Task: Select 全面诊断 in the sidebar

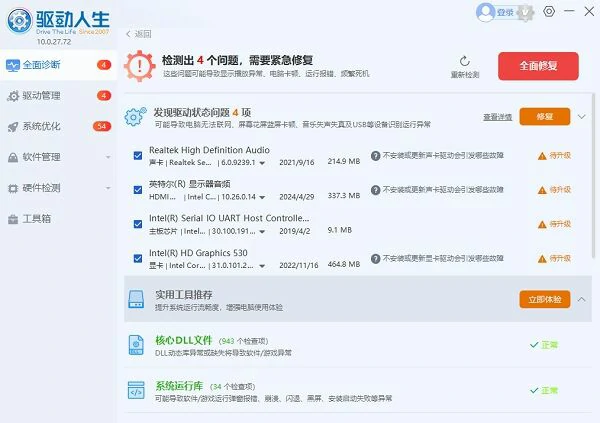Action: click(58, 65)
